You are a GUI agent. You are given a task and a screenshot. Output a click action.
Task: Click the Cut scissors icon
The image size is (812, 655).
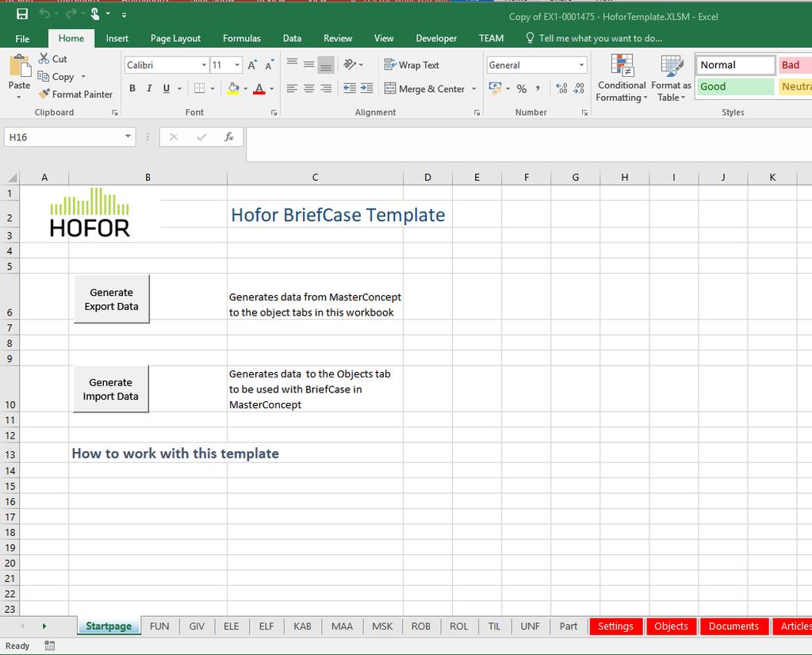44,59
